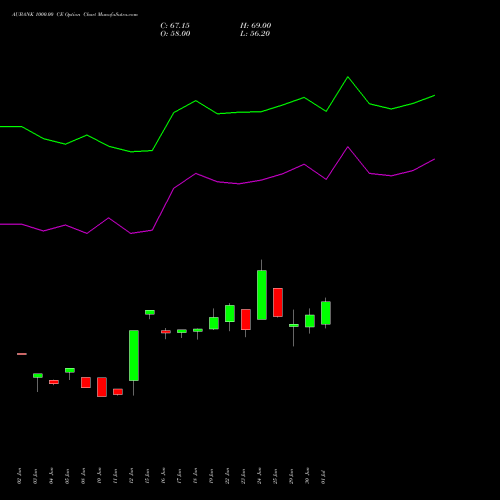Select the doji candle for 29 Jun
The width and height of the screenshot is (500, 500).
(294, 325)
